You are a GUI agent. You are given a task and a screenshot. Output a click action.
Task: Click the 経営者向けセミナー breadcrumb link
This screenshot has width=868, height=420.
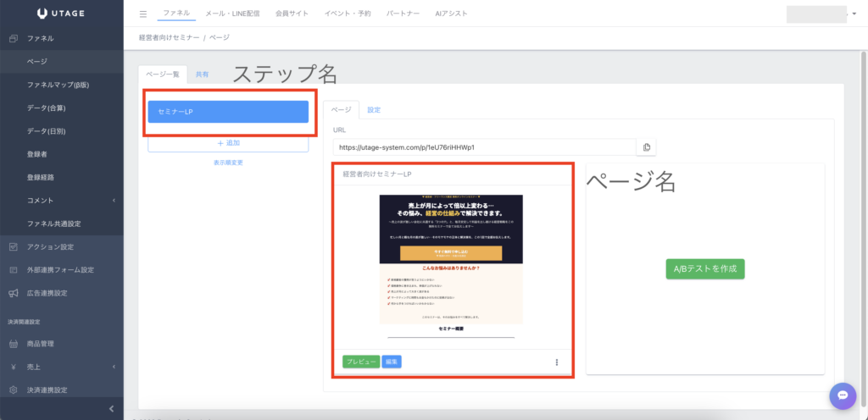[x=170, y=37]
